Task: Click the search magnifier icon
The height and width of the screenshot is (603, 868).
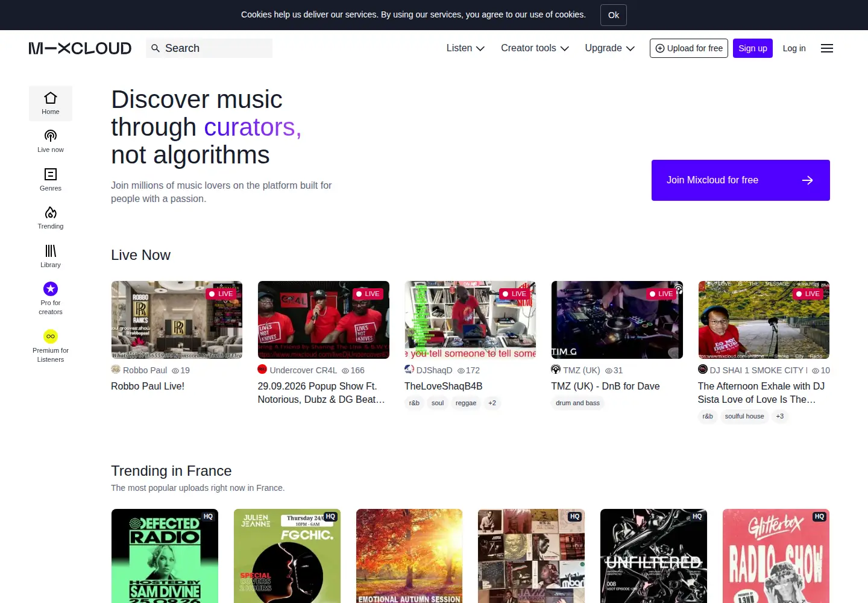Action: (x=156, y=48)
